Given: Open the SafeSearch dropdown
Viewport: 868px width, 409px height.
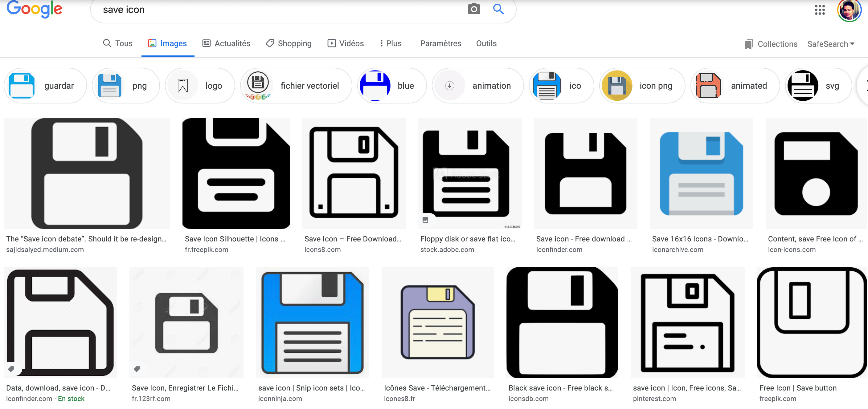Looking at the screenshot, I should [x=831, y=44].
